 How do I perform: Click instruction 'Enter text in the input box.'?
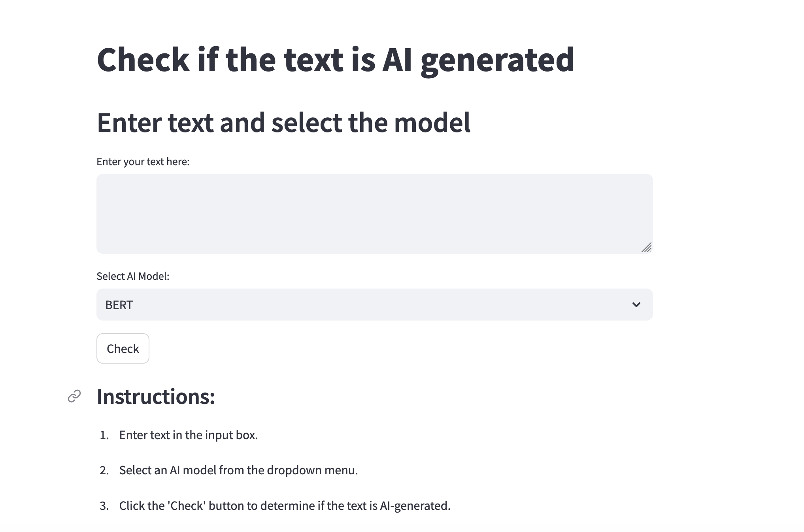pos(189,435)
